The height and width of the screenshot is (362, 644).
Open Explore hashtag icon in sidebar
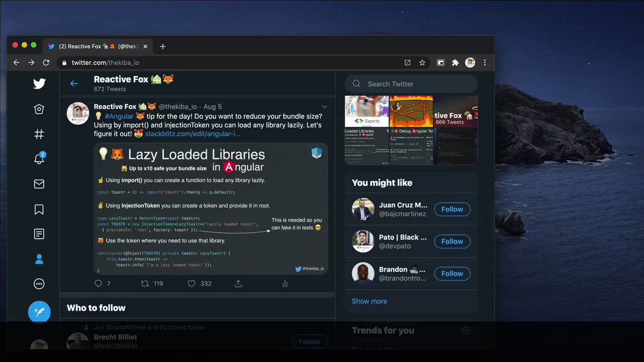39,134
